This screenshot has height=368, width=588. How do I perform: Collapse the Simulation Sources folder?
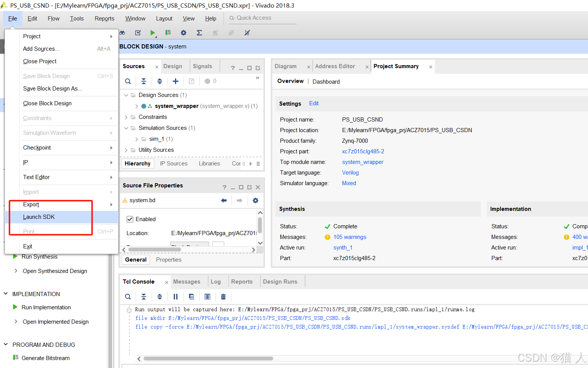point(126,128)
